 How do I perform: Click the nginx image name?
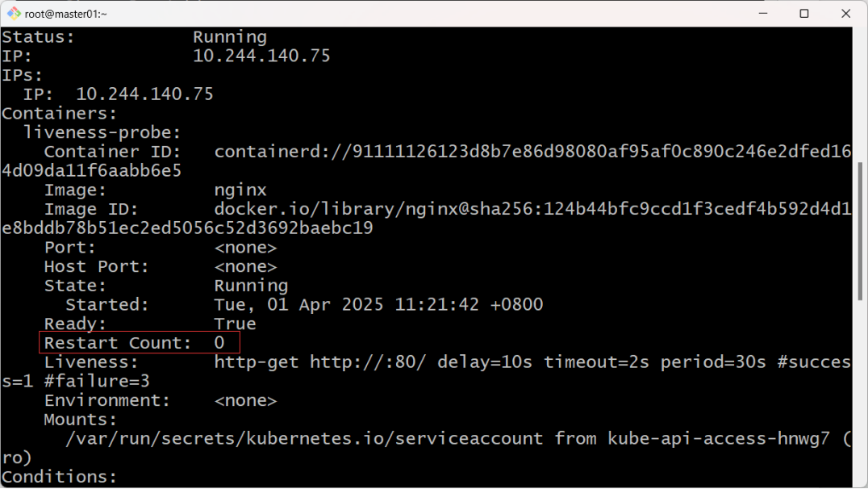(240, 190)
